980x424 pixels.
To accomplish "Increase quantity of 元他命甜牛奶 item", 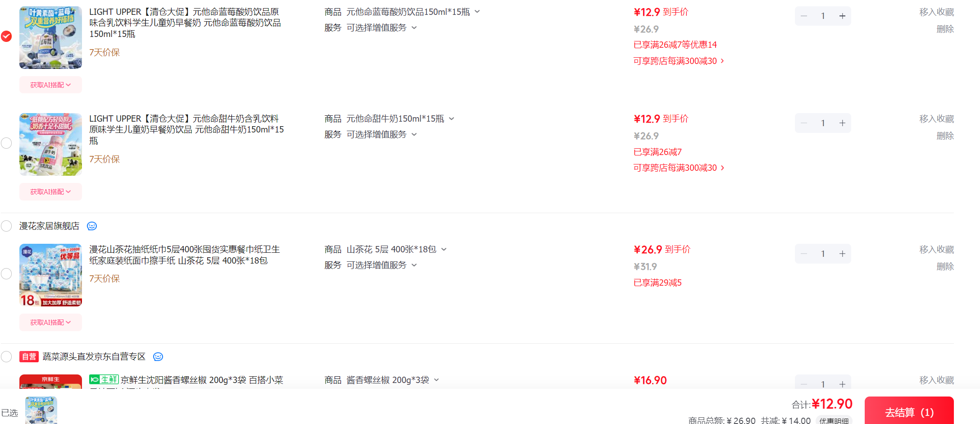I will pyautogui.click(x=842, y=123).
